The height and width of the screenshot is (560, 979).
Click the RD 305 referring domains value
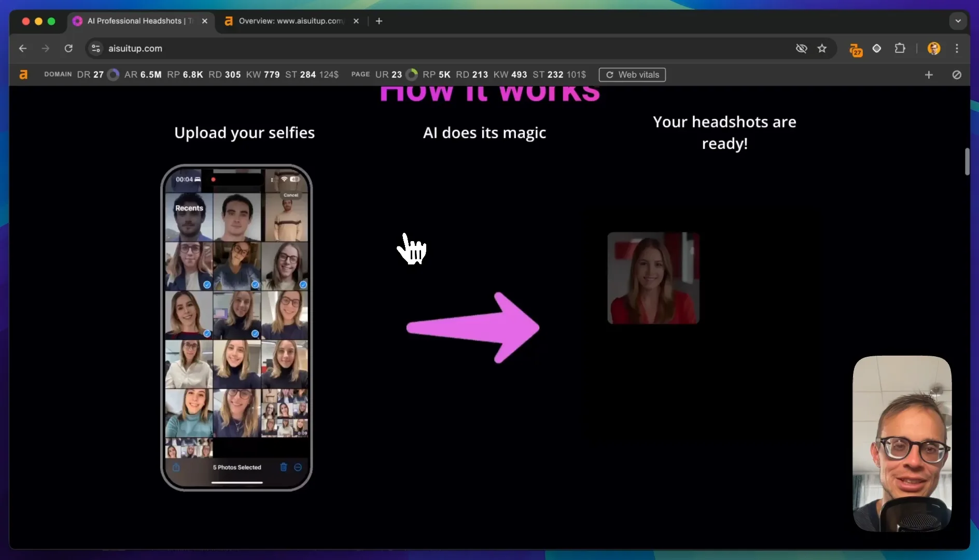(x=225, y=75)
